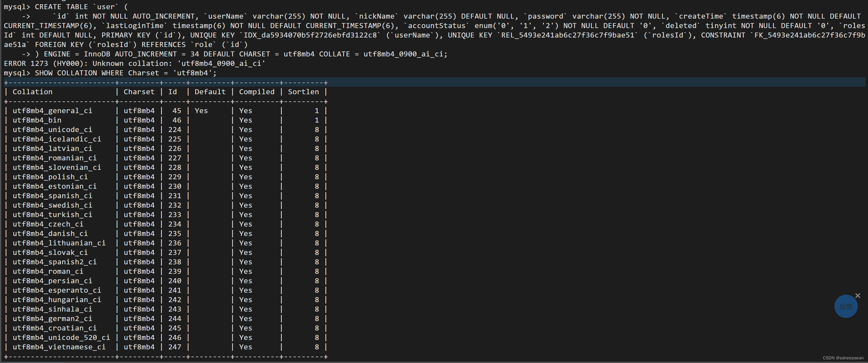This screenshot has height=363, width=868.
Task: Click the utf8mb4_vietnamese_ci collation entry
Action: click(59, 347)
